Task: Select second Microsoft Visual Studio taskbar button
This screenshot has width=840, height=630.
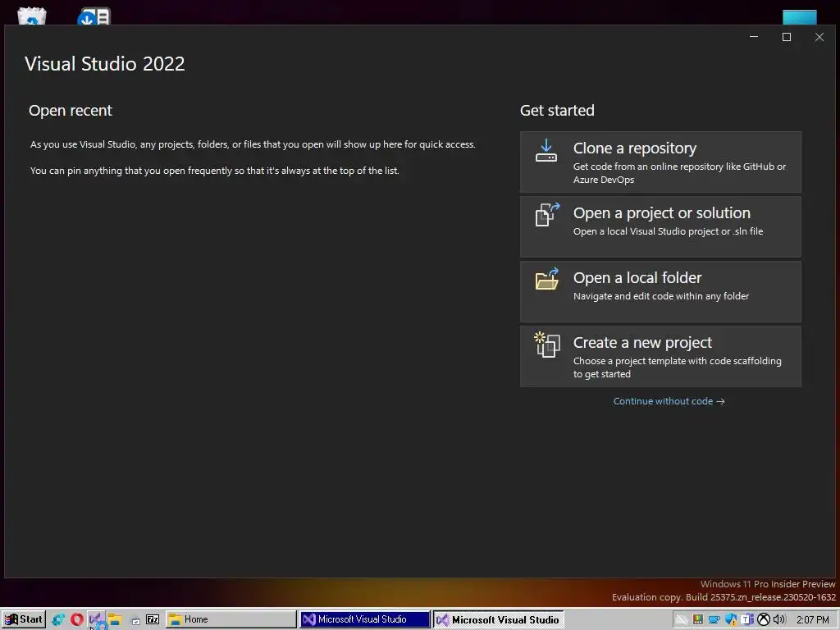Action: coord(498,619)
